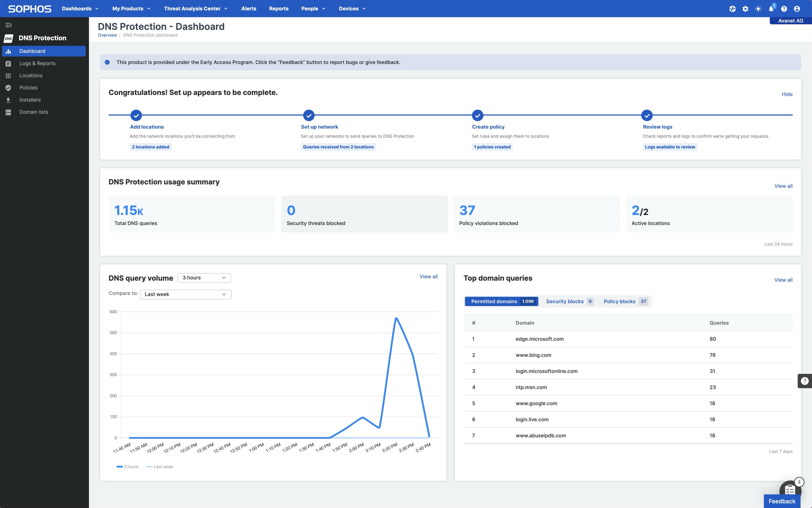Click the Sophos logo
This screenshot has height=508, width=812.
point(30,9)
